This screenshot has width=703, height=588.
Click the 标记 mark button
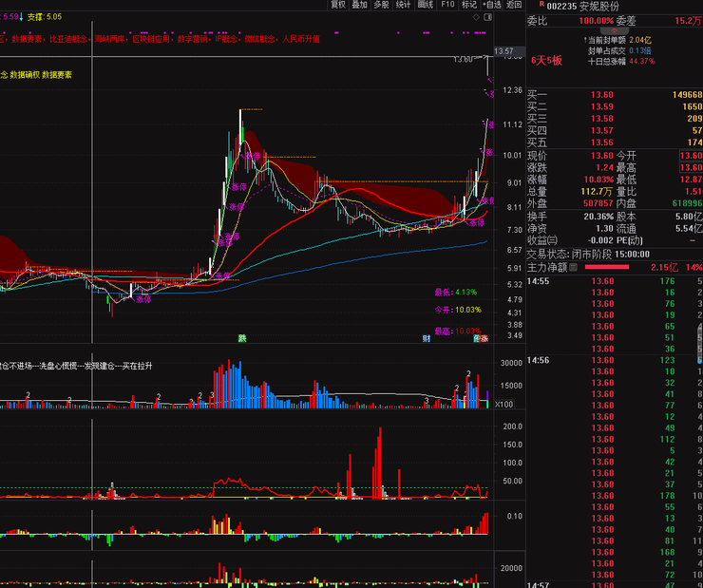point(469,5)
